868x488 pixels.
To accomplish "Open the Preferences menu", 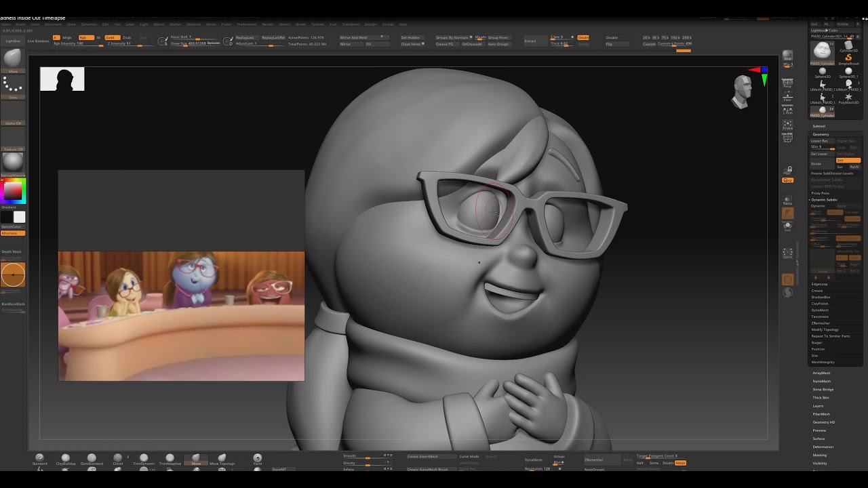I will tap(247, 24).
